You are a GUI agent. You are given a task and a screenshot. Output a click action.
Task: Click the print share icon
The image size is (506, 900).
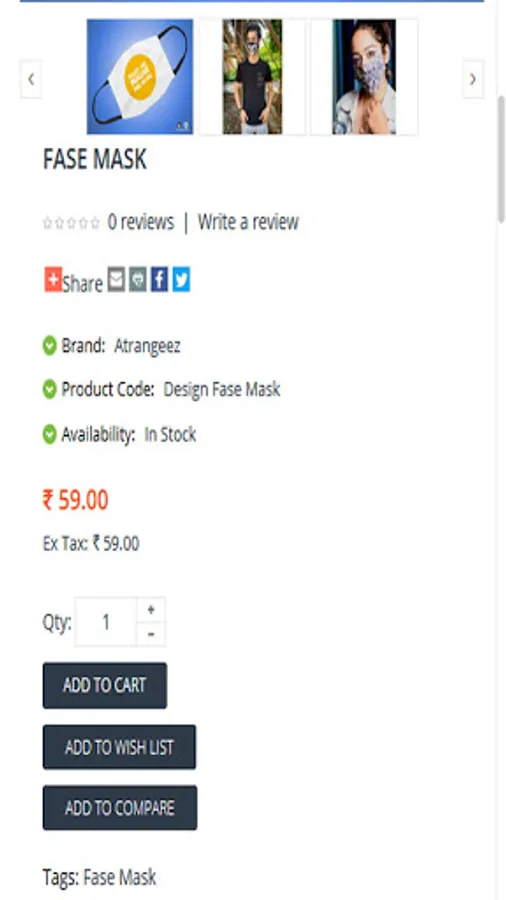[x=138, y=280]
